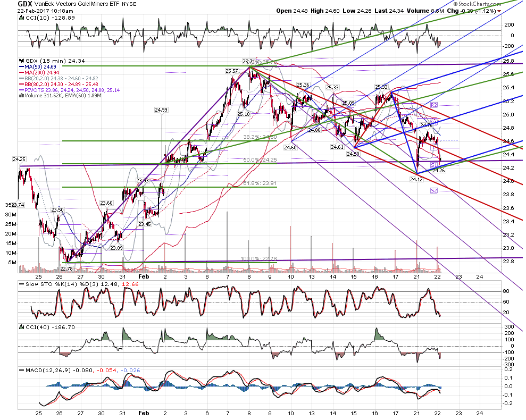The width and height of the screenshot is (526, 420).
Task: Click the 24.12 low price label
Action: [416, 180]
